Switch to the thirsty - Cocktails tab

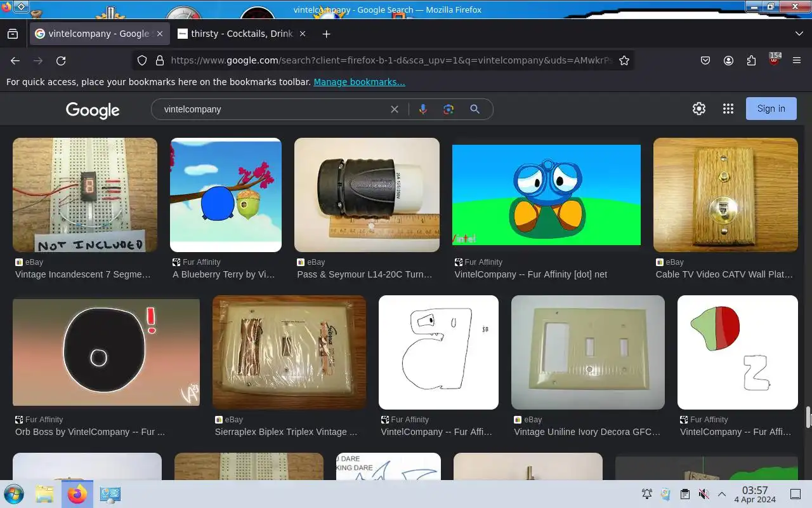242,34
